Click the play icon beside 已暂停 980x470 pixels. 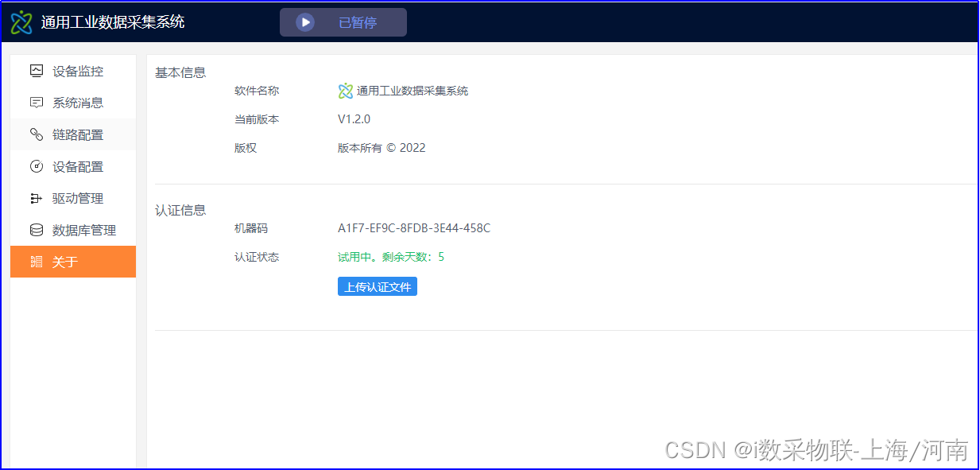[x=305, y=22]
